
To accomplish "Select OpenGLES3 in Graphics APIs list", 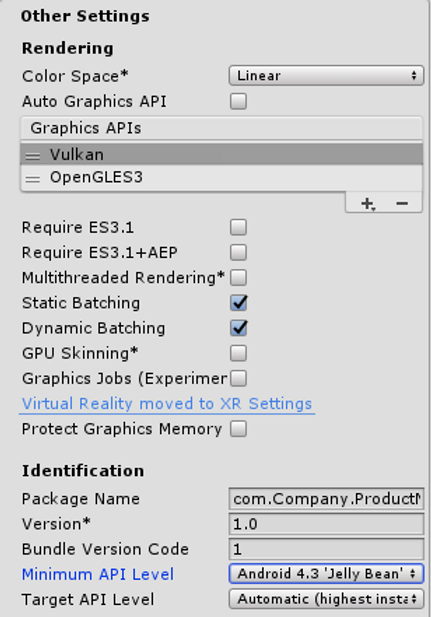I will tap(222, 177).
